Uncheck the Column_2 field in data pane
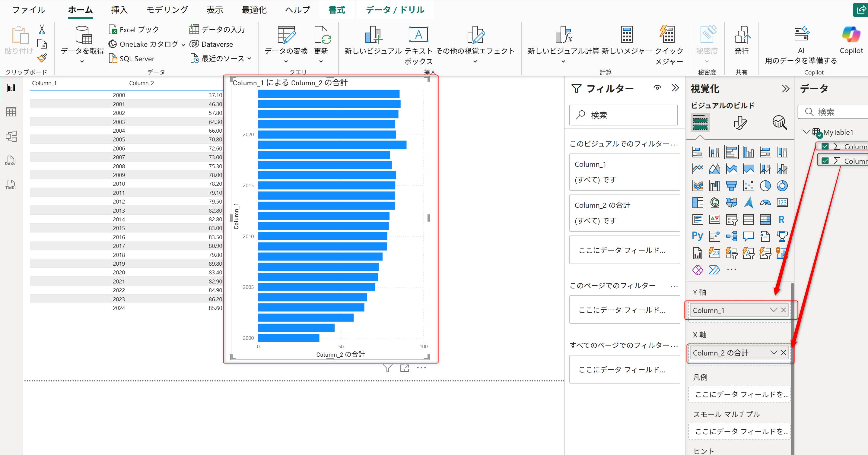 pyautogui.click(x=825, y=160)
